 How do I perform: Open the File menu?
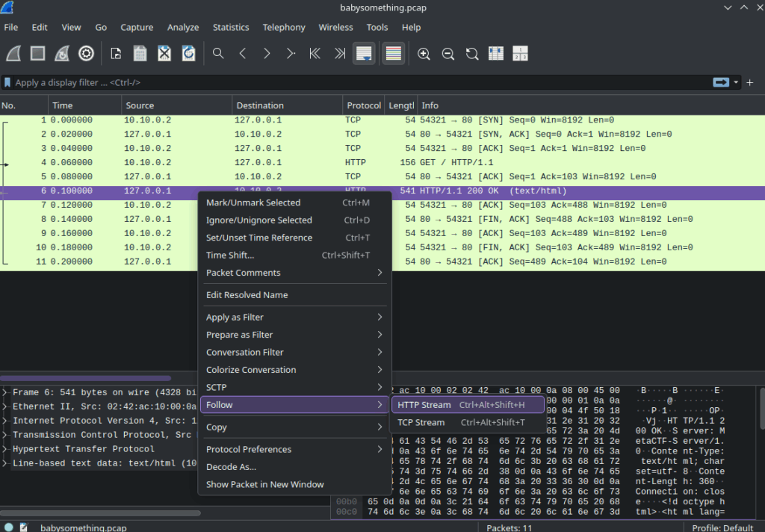coord(10,28)
